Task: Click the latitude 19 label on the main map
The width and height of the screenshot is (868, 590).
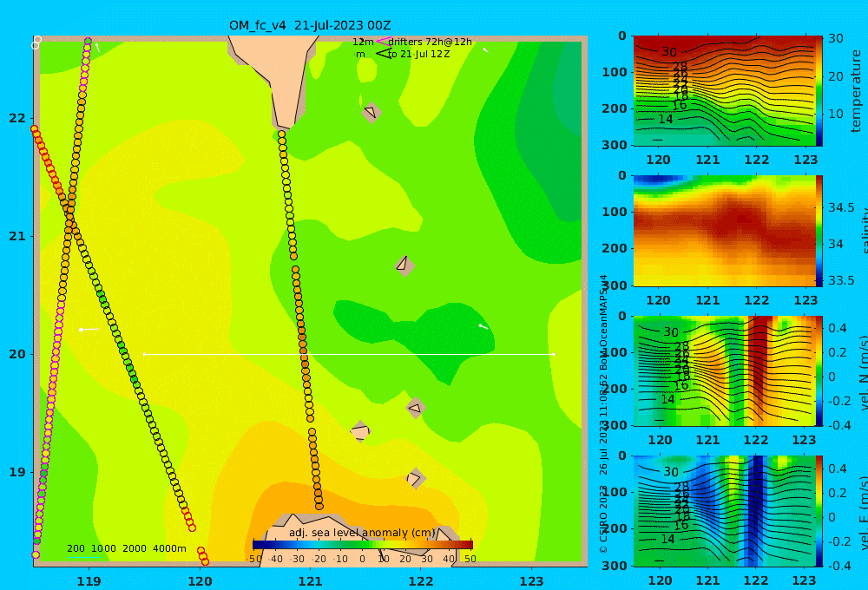Action: (x=17, y=472)
